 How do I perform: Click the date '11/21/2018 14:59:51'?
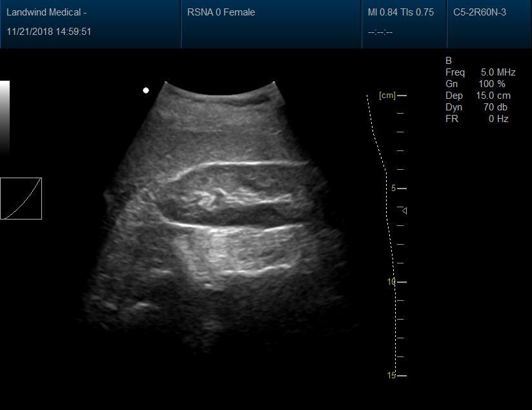(x=49, y=32)
